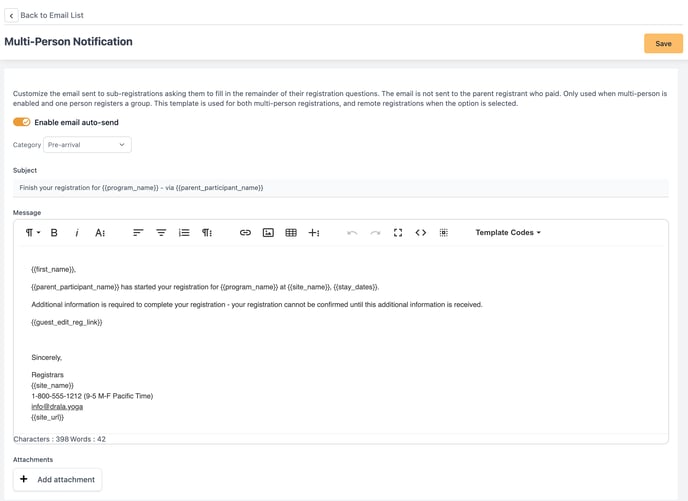Image resolution: width=688 pixels, height=501 pixels.
Task: Select all content in editor
Action: [444, 233]
